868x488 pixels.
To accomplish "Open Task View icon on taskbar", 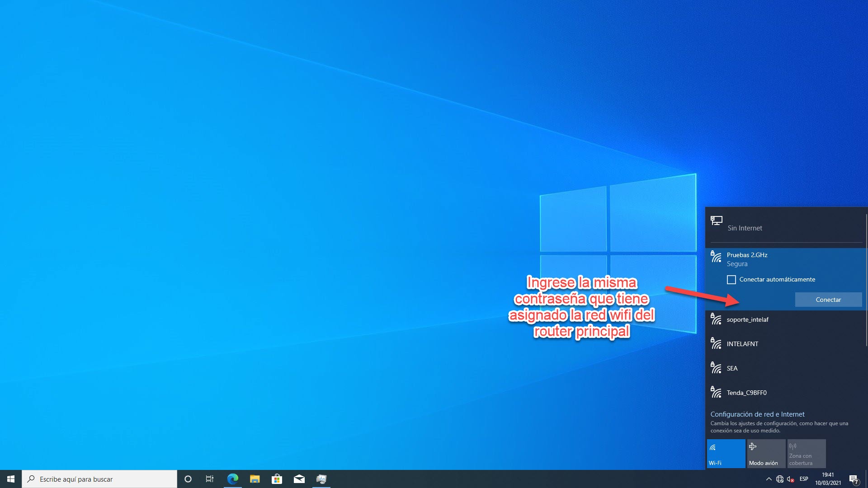I will 210,479.
